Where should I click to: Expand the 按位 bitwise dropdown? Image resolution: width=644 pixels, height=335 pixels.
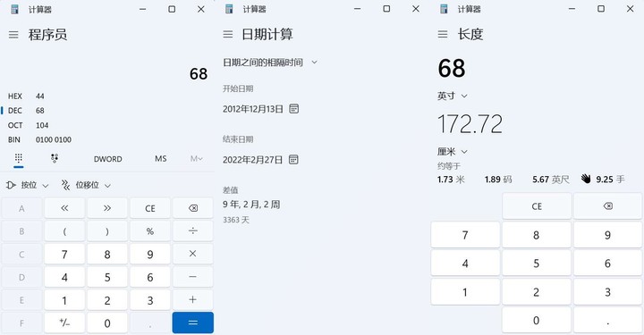tap(28, 185)
